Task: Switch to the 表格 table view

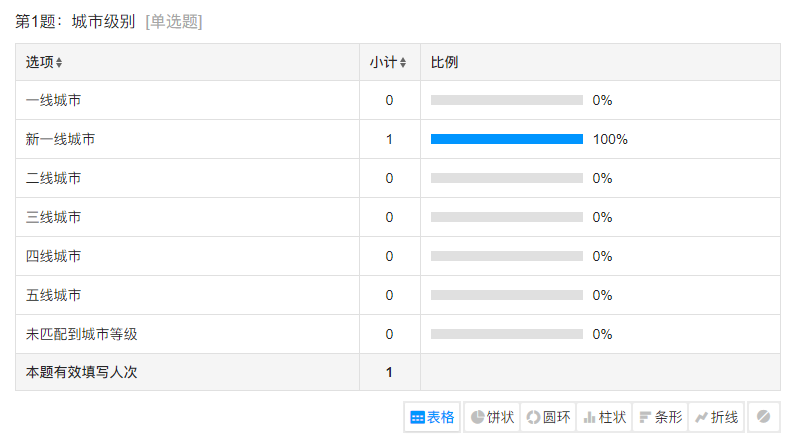Action: [x=432, y=417]
